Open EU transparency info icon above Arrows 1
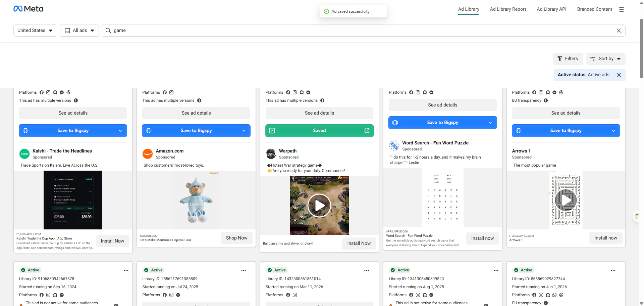Screen dimensions: 644x306 [x=546, y=100]
